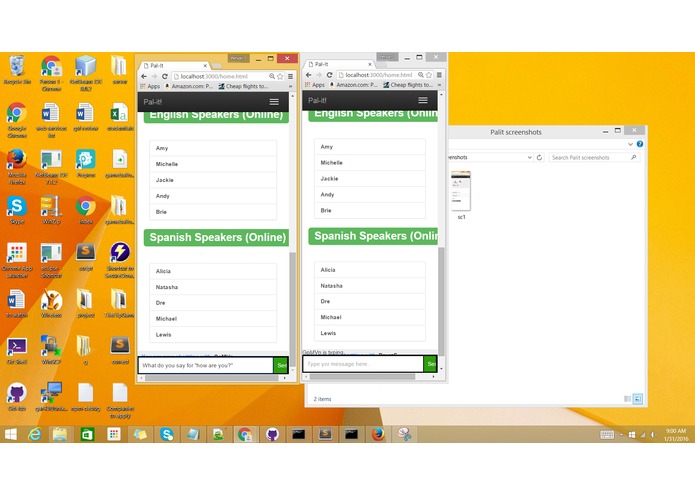Viewport: 695px width, 494px height.
Task: Expand the Explorer ribbon chevron
Action: coord(630,144)
